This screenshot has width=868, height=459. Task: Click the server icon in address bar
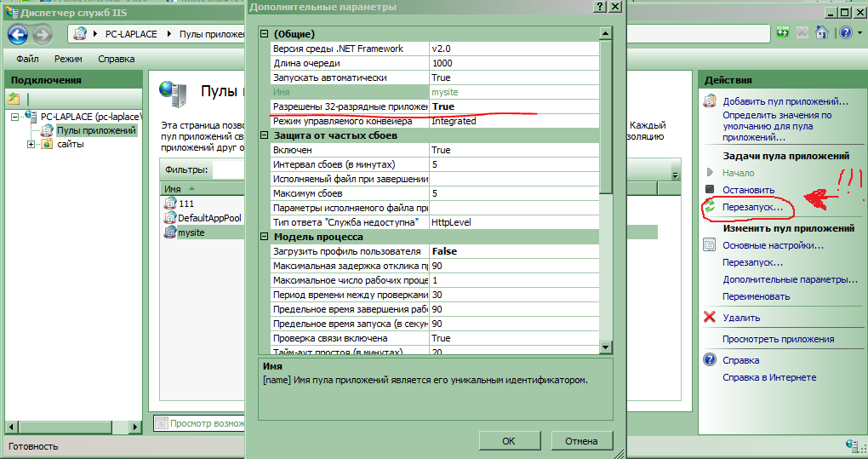click(80, 34)
